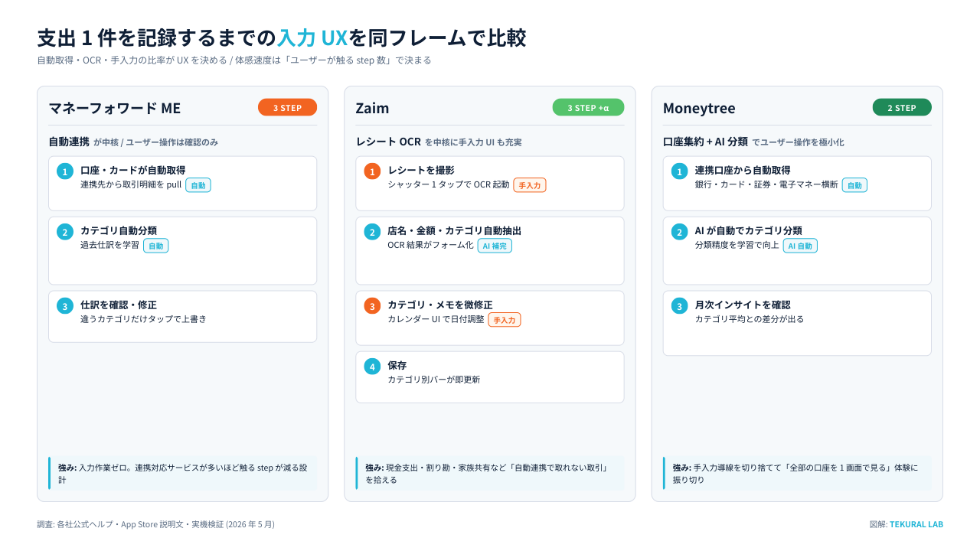Click the 口座集約 + AI 分類 subheading
Screen dimensions: 980x551
pos(705,142)
